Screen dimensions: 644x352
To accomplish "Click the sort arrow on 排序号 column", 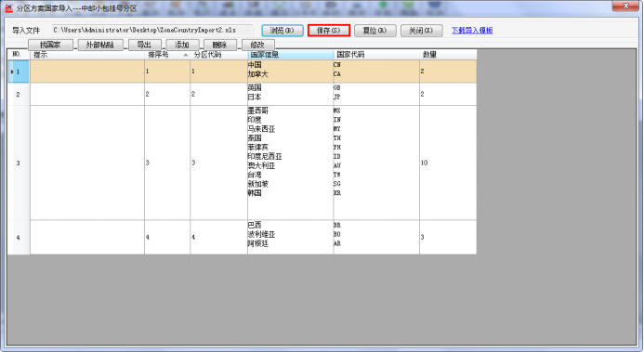I will pyautogui.click(x=186, y=55).
